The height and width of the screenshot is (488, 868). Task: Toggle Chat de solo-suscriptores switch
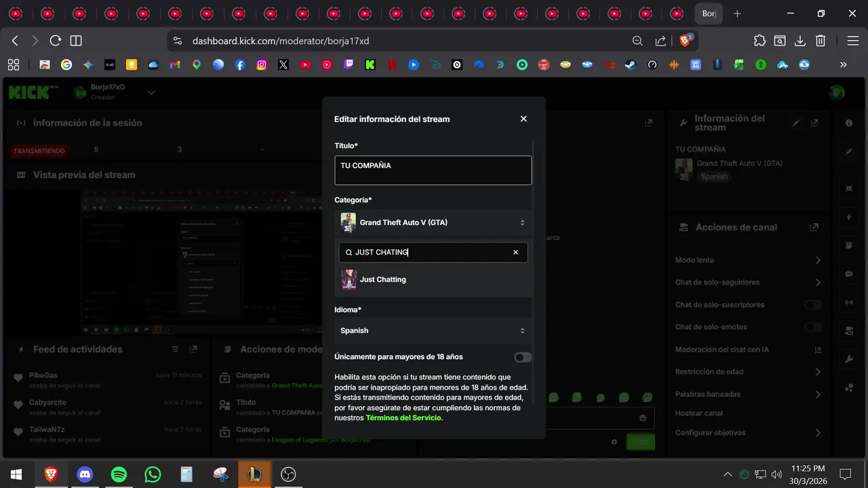[813, 305]
